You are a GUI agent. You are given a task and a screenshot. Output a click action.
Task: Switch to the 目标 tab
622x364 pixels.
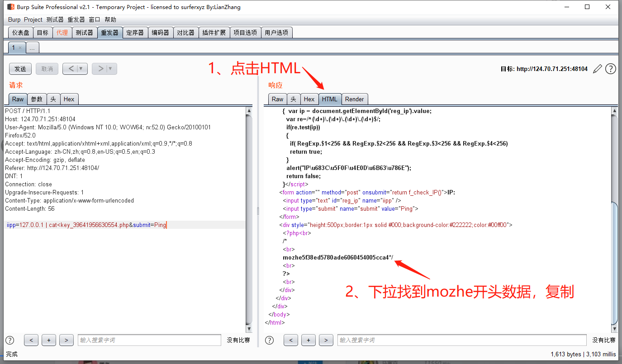43,33
